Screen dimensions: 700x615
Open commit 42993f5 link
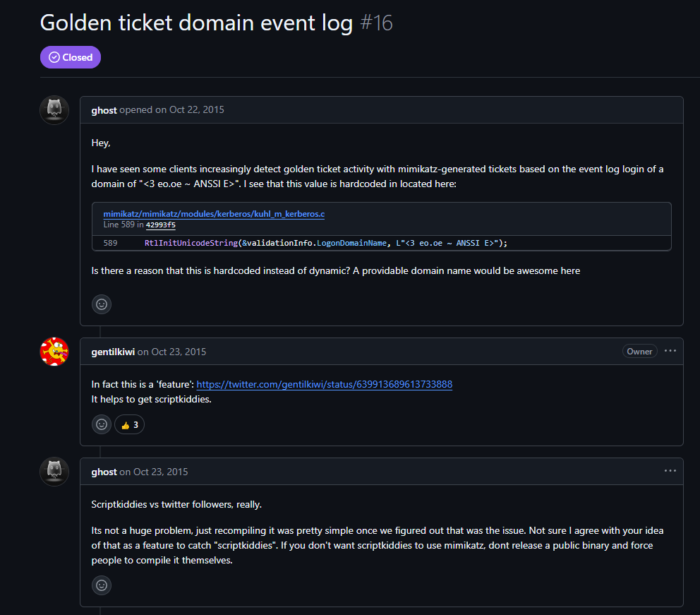tap(161, 225)
